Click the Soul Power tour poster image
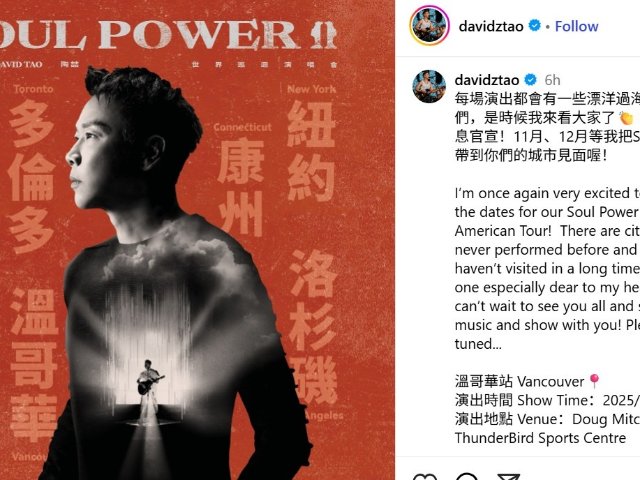Image resolution: width=640 pixels, height=480 pixels. 197,240
